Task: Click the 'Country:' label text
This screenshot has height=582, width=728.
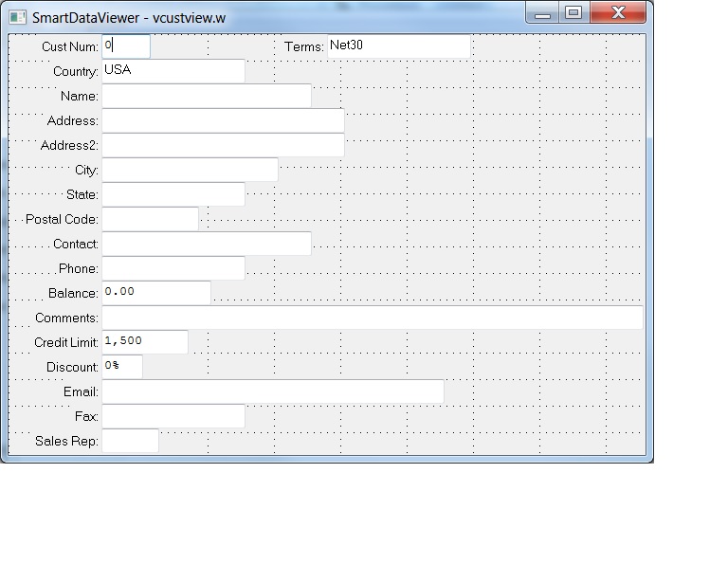Action: [x=76, y=71]
